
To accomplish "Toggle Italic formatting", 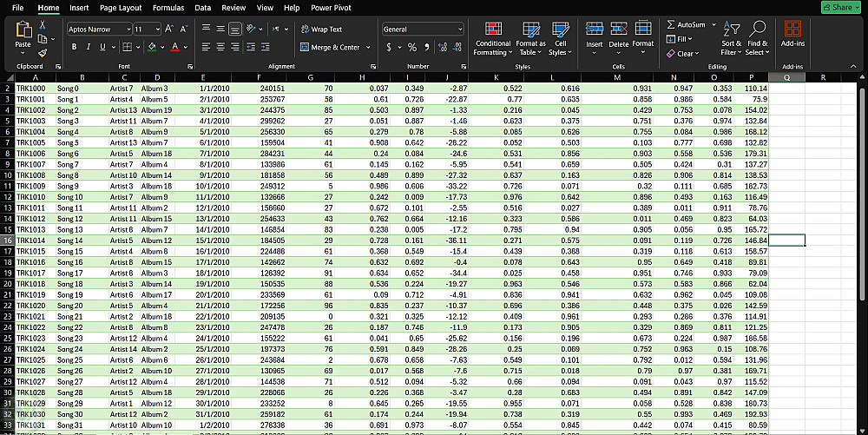I will pyautogui.click(x=89, y=47).
